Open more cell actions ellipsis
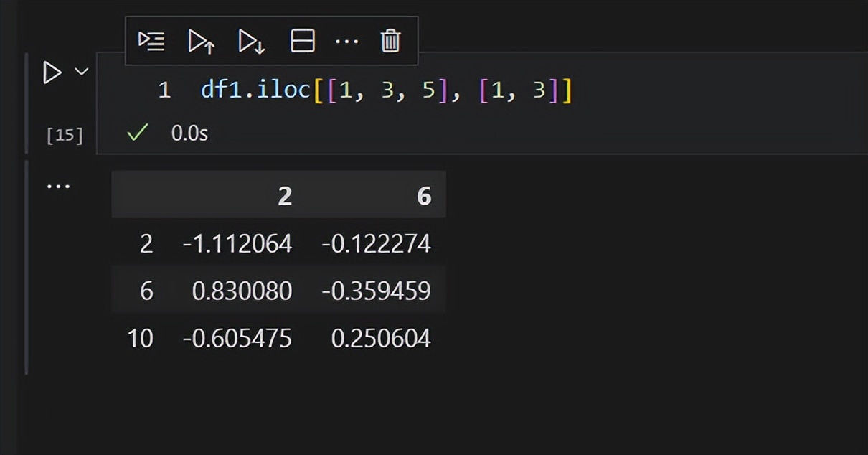Screen dimensions: 868x455 tap(346, 42)
